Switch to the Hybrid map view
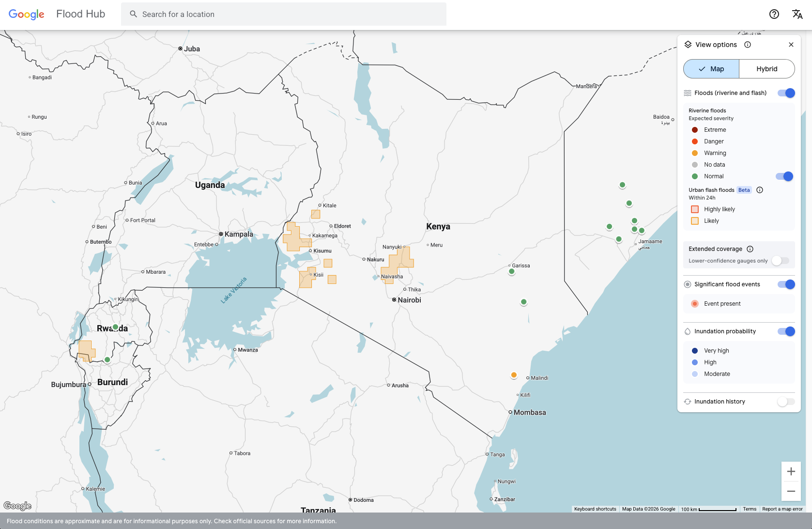The width and height of the screenshot is (812, 529). pyautogui.click(x=766, y=69)
